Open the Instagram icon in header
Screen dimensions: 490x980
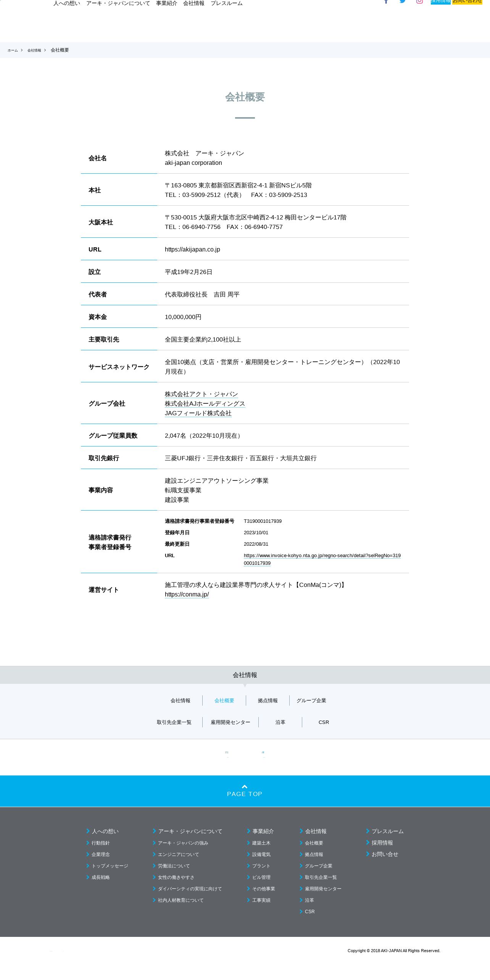(419, 2)
